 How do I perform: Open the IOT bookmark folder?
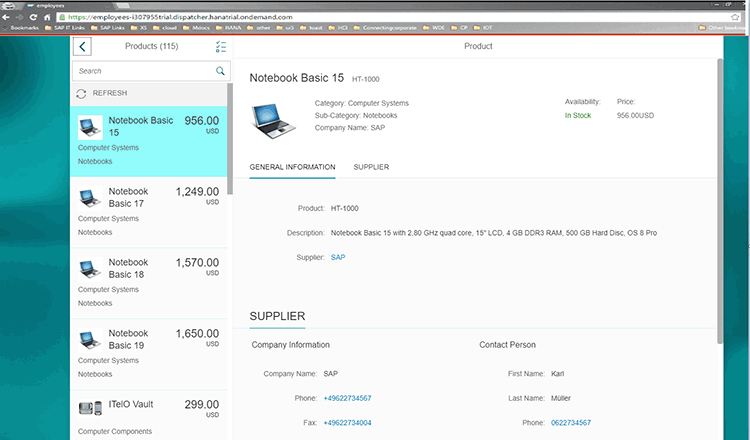(483, 28)
